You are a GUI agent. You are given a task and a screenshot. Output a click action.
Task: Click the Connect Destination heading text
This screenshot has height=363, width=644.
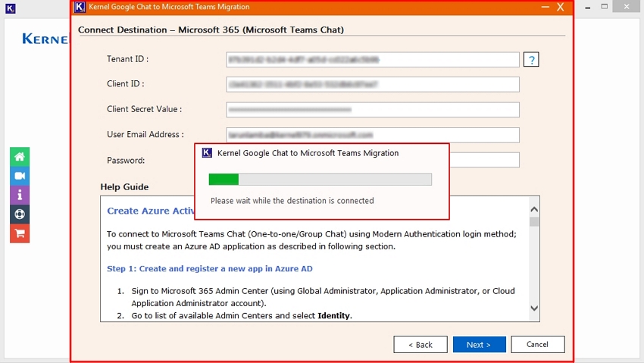211,30
